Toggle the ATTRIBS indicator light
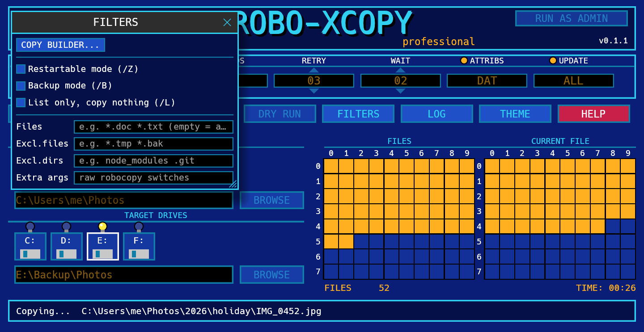Image resolution: width=644 pixels, height=332 pixels. coord(464,61)
